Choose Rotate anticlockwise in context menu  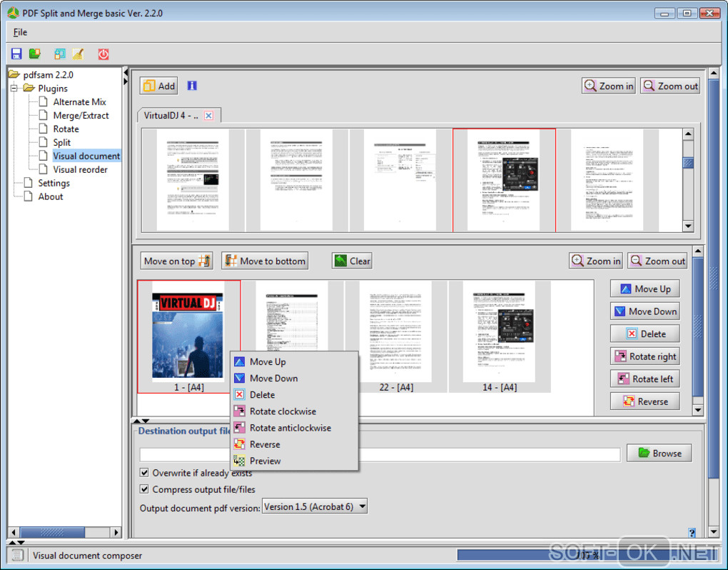pyautogui.click(x=294, y=428)
